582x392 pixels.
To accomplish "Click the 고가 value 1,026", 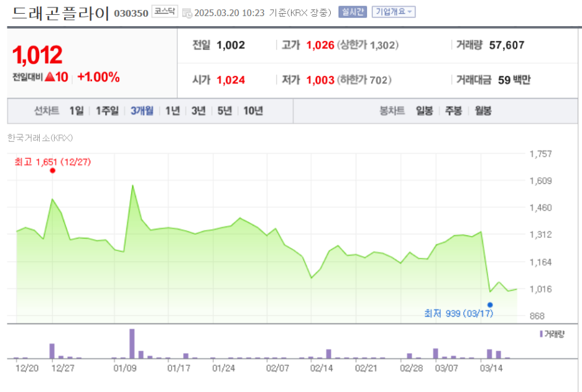I will [320, 45].
